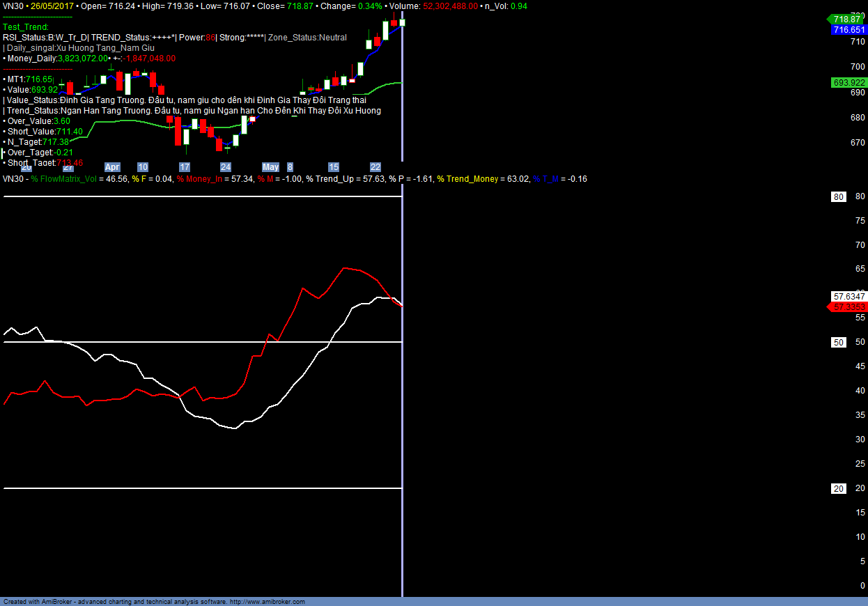
Task: Click the May month label on date axis
Action: click(x=270, y=167)
